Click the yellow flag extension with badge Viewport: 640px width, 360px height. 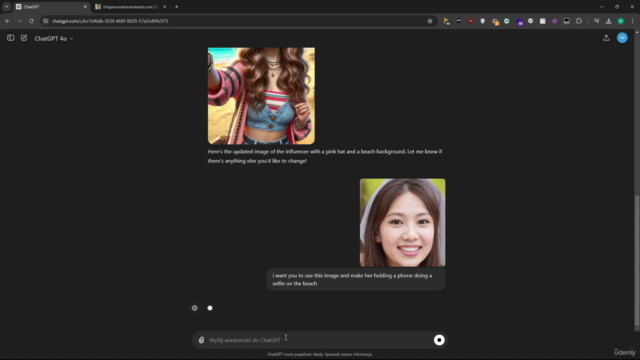point(447,21)
